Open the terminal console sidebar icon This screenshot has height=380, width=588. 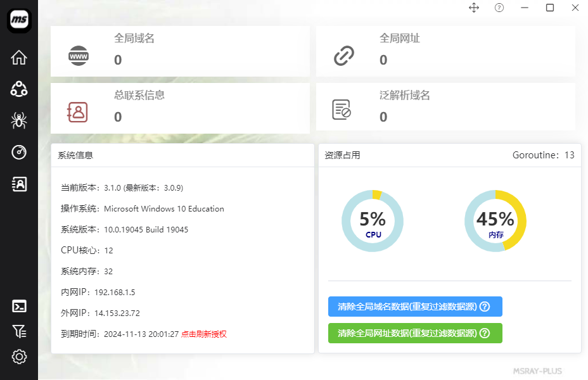(19, 307)
